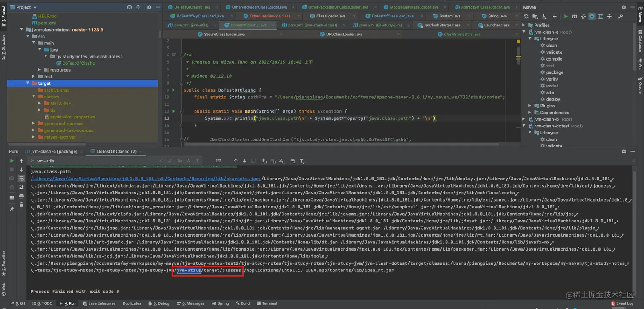This screenshot has height=309, width=644.
Task: Click the print icon in Run console gutter
Action: pyautogui.click(x=21, y=196)
